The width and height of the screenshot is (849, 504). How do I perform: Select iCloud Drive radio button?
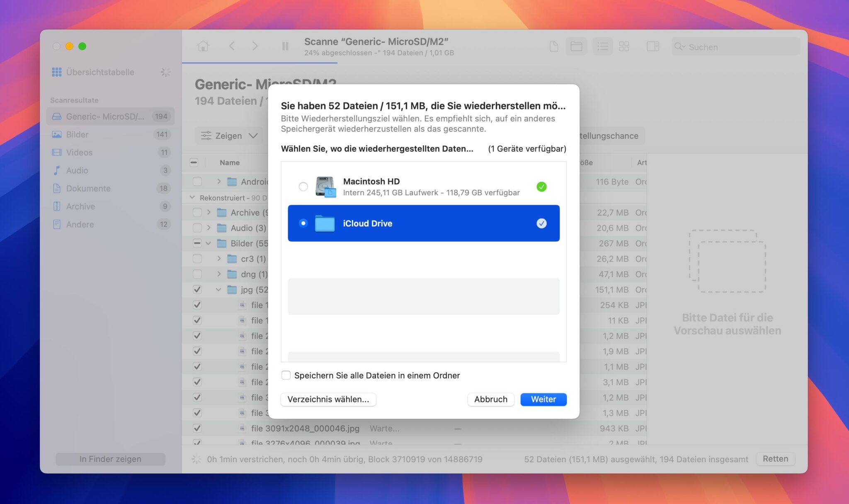click(303, 223)
